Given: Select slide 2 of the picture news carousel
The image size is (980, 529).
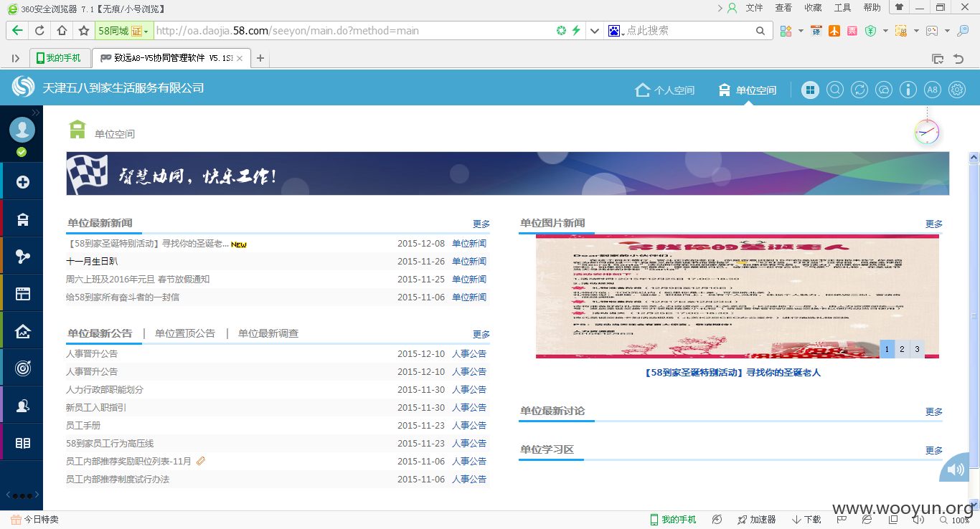Looking at the screenshot, I should point(902,349).
